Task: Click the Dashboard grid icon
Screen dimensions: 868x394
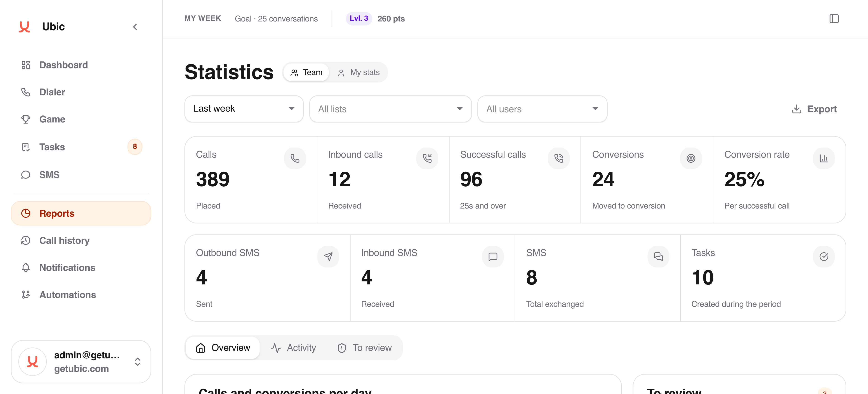Action: pyautogui.click(x=26, y=65)
